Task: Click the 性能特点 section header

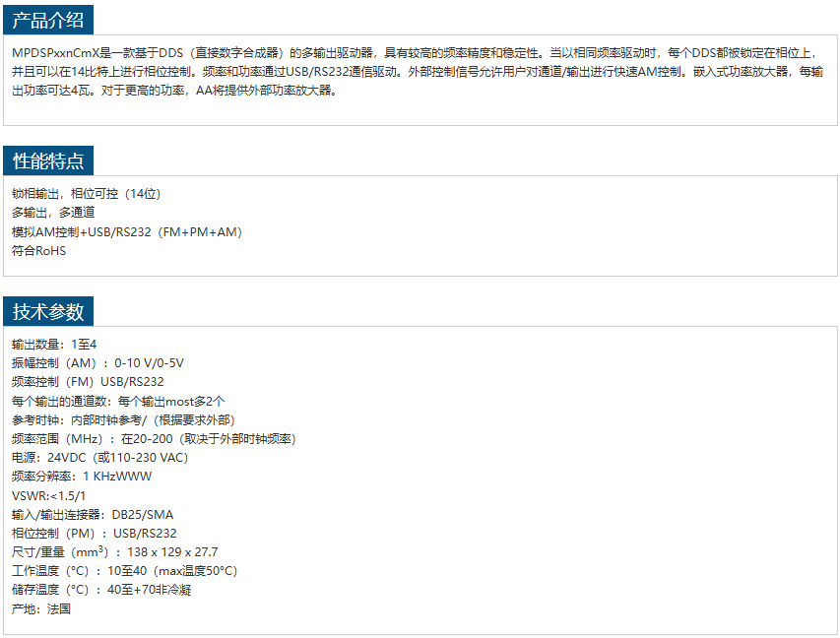Action: tap(48, 161)
